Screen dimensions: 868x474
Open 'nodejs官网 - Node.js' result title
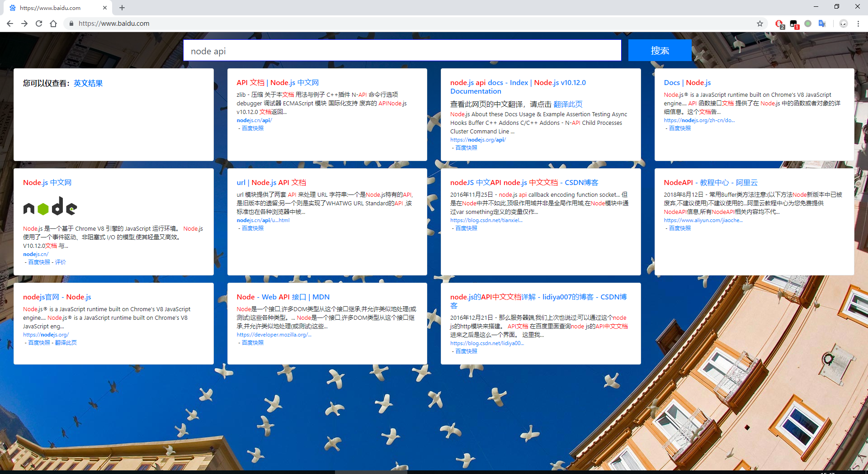[57, 297]
